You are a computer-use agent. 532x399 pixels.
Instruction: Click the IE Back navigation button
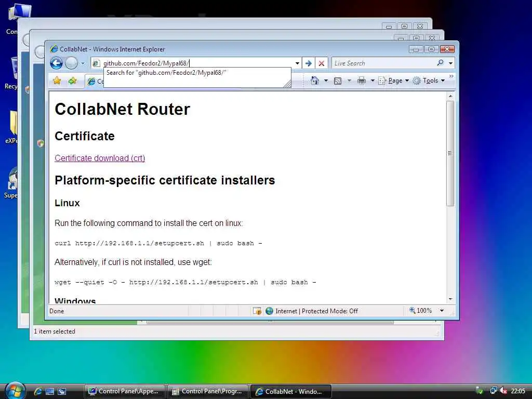56,63
